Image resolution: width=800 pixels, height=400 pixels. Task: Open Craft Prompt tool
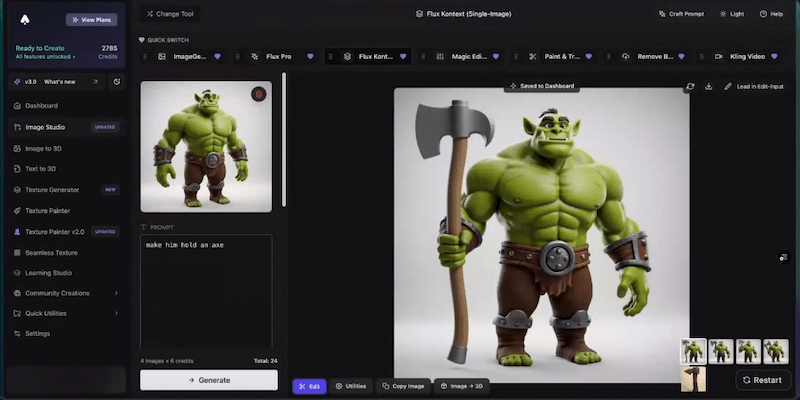coord(681,14)
